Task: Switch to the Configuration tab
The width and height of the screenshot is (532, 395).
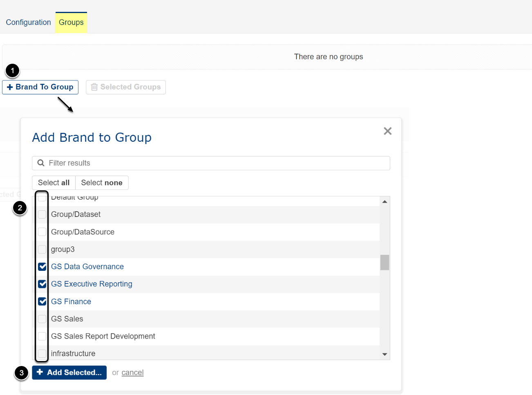Action: [28, 22]
